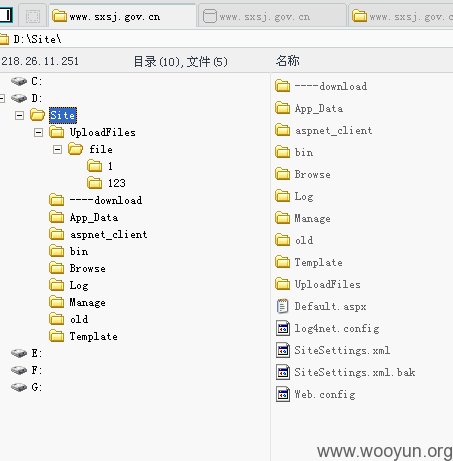The image size is (453, 461).
Task: Switch to rightmost www.sxsj.gov.cn folder tab
Action: [401, 16]
